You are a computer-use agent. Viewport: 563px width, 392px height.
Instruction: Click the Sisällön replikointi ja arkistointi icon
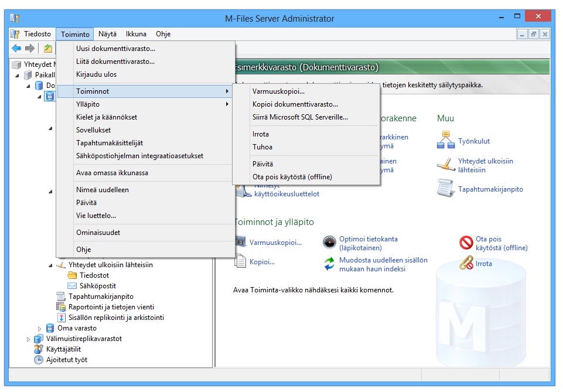pyautogui.click(x=62, y=318)
